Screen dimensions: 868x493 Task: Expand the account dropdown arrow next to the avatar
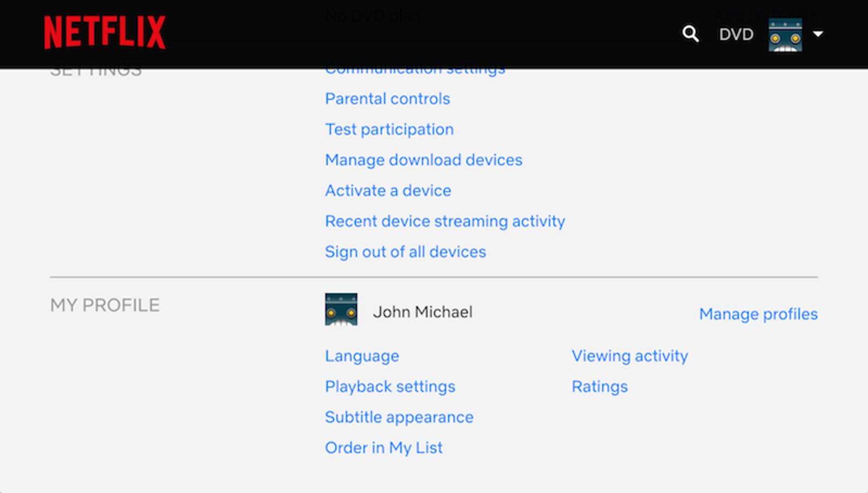point(818,34)
